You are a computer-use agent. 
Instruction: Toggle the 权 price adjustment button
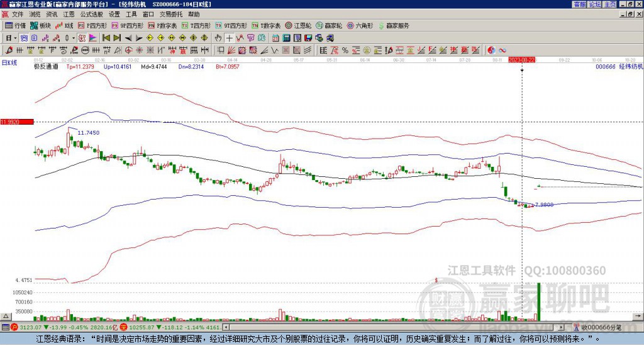click(82, 38)
